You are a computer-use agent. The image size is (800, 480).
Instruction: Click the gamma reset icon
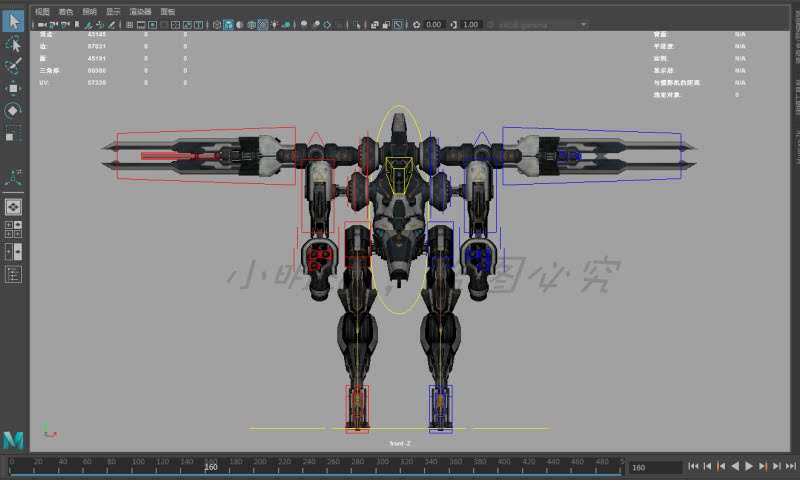(454, 24)
